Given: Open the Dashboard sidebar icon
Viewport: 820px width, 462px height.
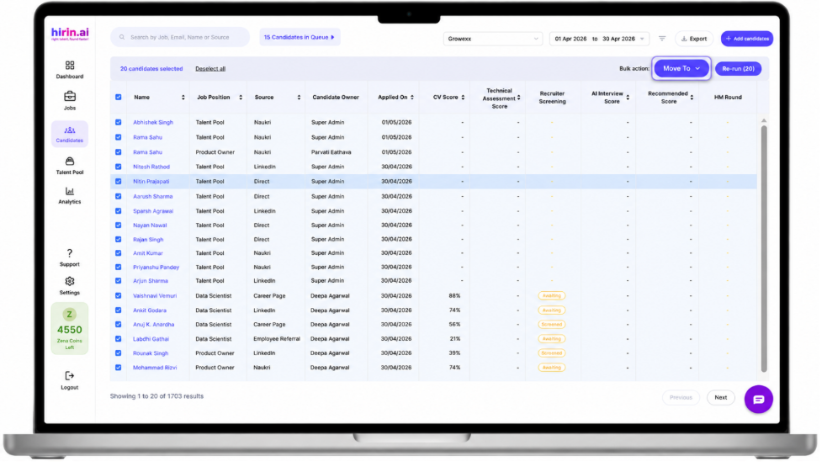Looking at the screenshot, I should tap(70, 65).
